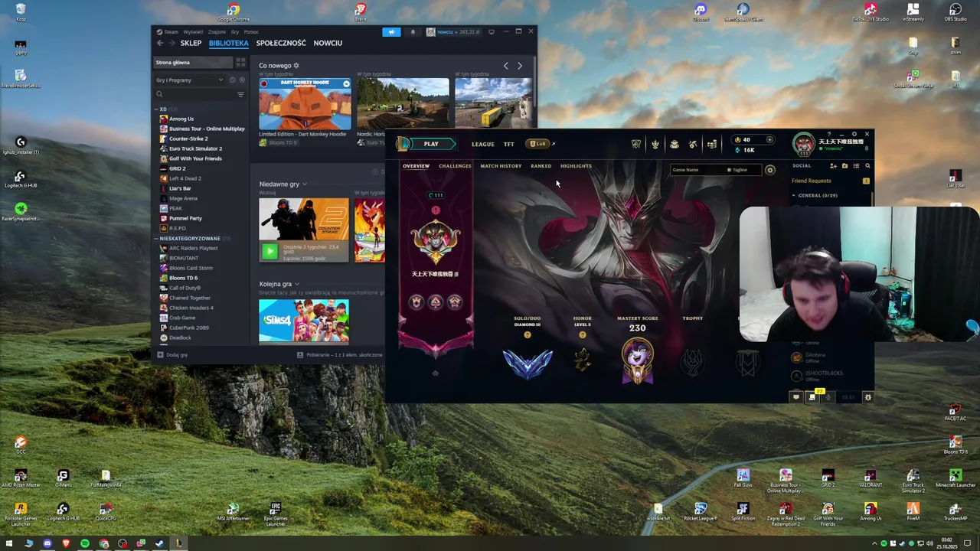
Task: Open Steam notifications bell
Action: pyautogui.click(x=413, y=32)
